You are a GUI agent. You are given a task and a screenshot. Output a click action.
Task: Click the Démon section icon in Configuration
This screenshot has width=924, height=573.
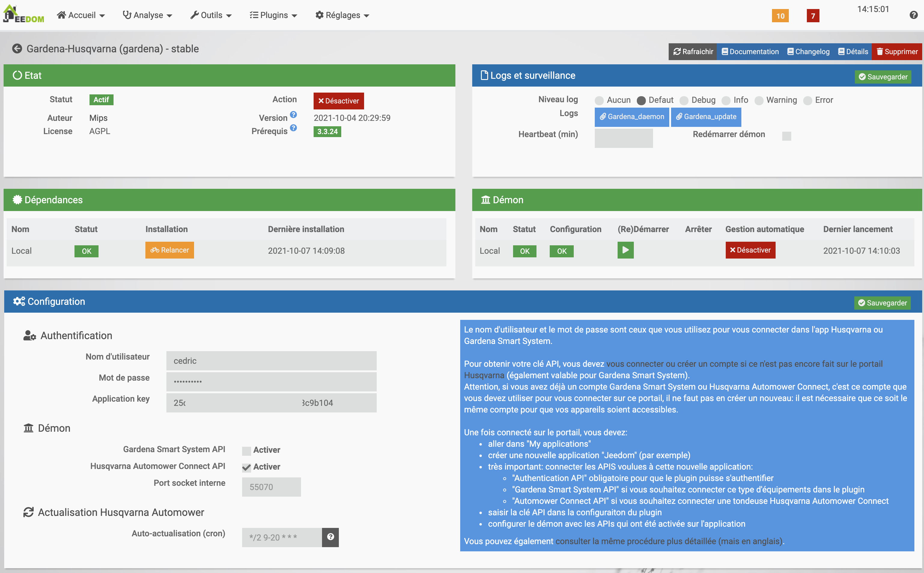point(29,428)
